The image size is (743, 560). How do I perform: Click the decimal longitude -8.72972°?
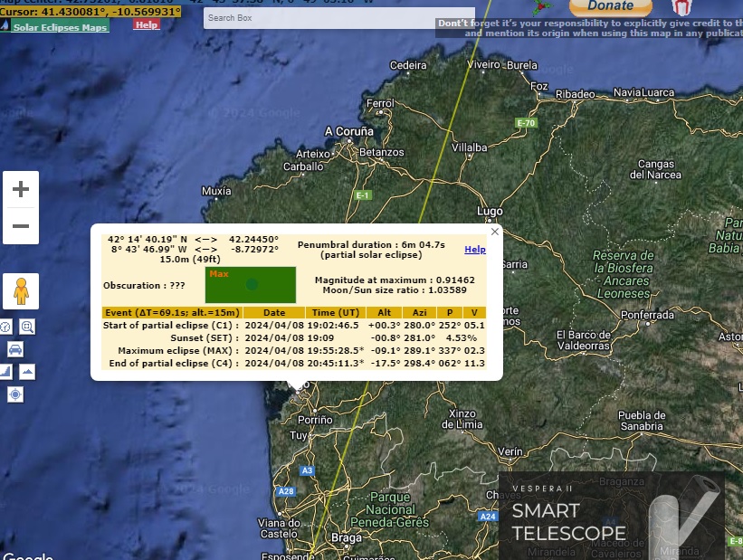coord(254,249)
